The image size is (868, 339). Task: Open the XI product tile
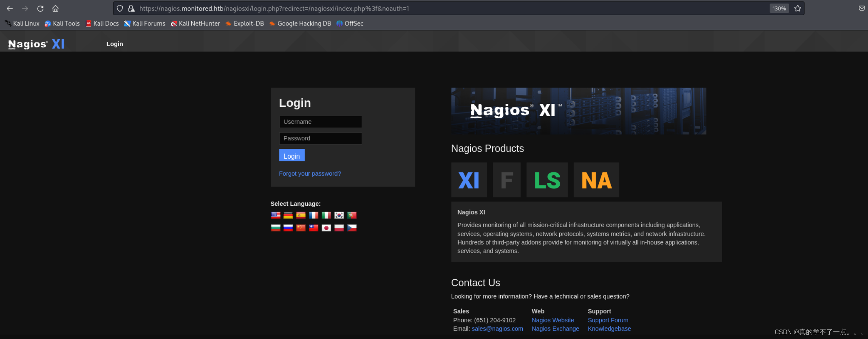[x=469, y=180]
